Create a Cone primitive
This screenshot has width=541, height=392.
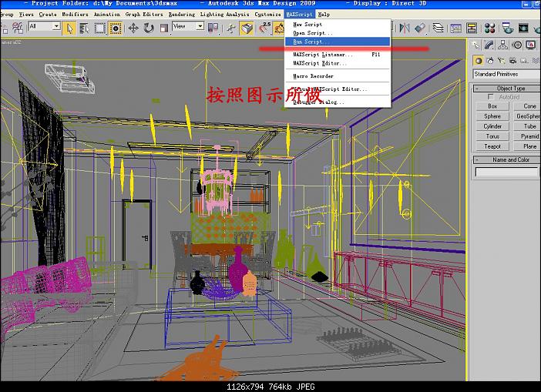[527, 106]
